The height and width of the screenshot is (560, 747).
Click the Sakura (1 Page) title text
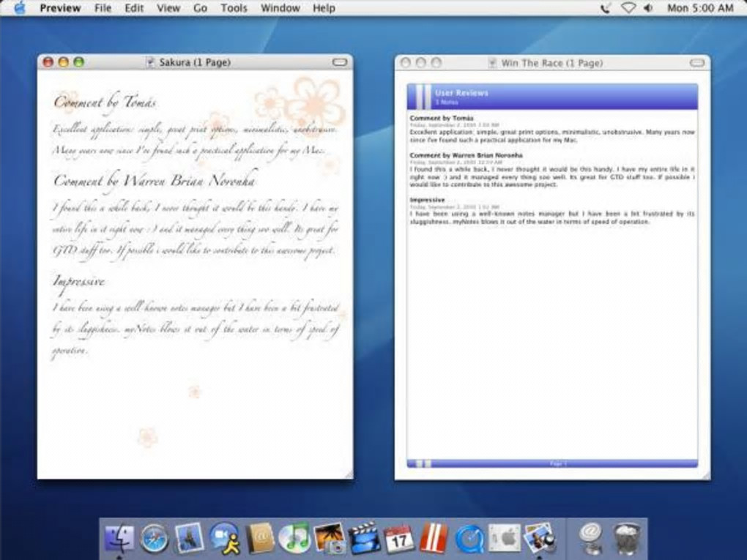[195, 62]
